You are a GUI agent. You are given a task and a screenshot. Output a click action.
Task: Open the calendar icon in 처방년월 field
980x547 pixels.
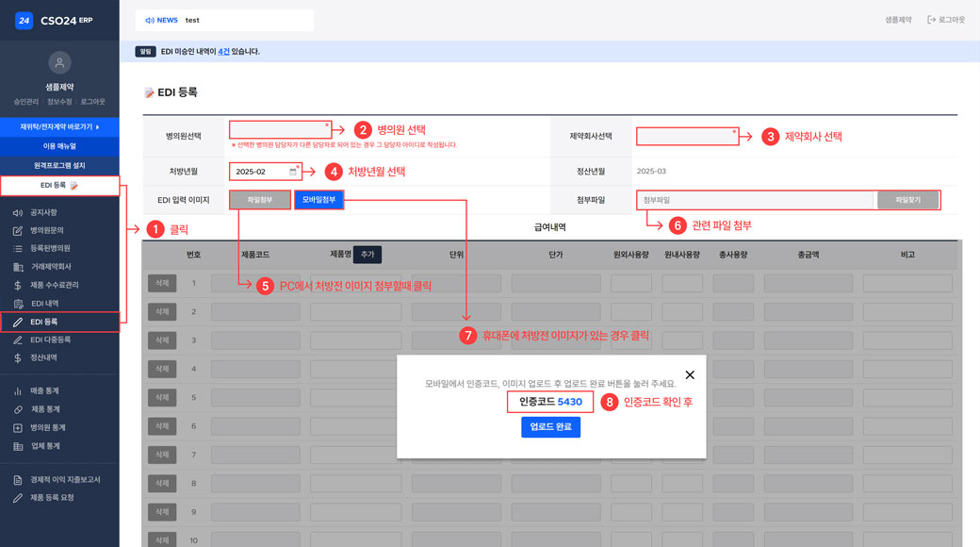(292, 172)
